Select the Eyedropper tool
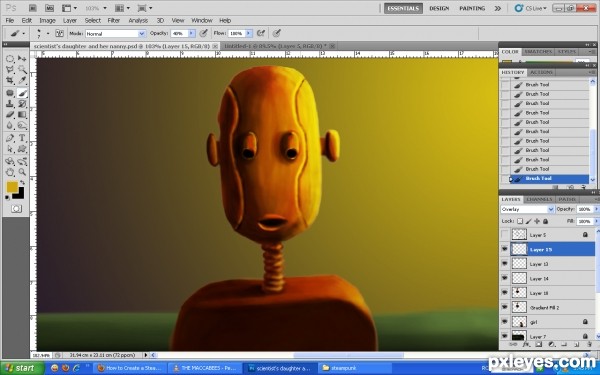The height and width of the screenshot is (375, 600). tap(22, 80)
